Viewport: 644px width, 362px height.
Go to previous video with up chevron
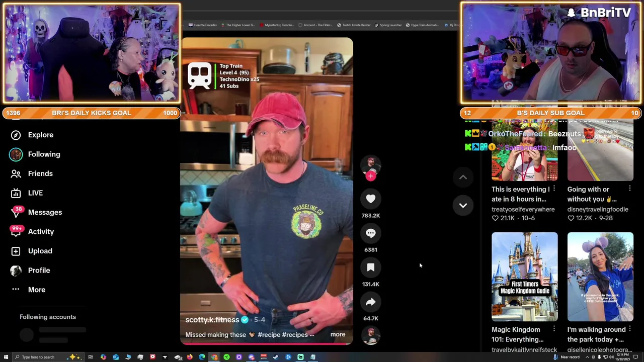click(x=463, y=177)
